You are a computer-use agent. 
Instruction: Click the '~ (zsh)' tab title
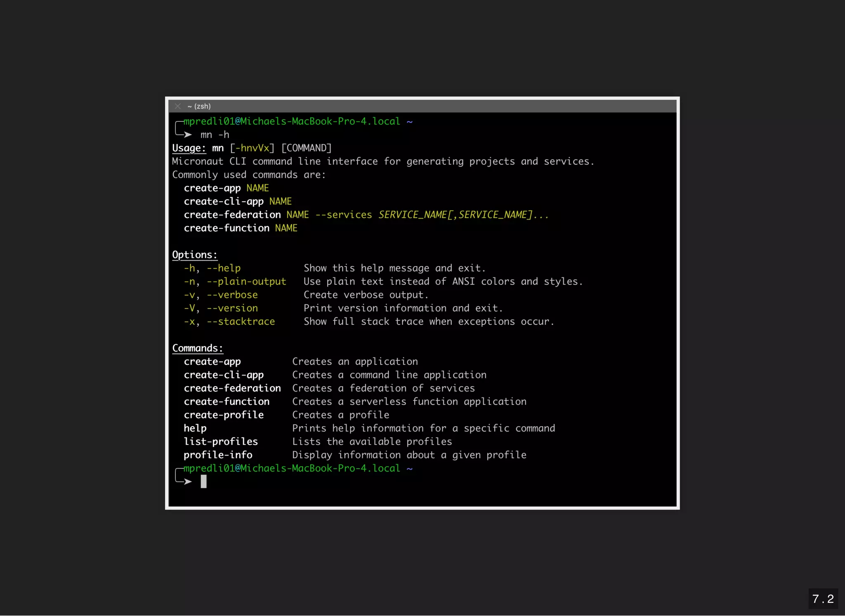(199, 106)
